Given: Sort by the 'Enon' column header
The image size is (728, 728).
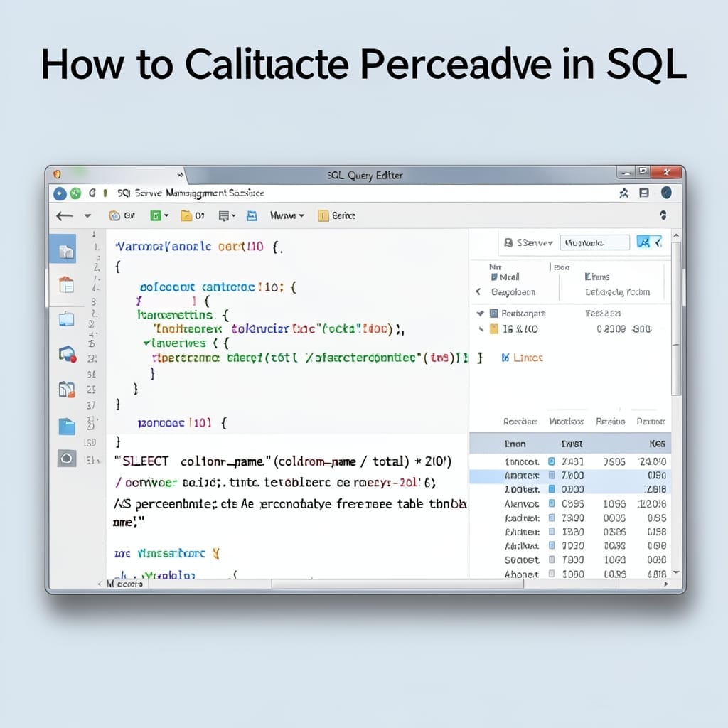Looking at the screenshot, I should (515, 444).
